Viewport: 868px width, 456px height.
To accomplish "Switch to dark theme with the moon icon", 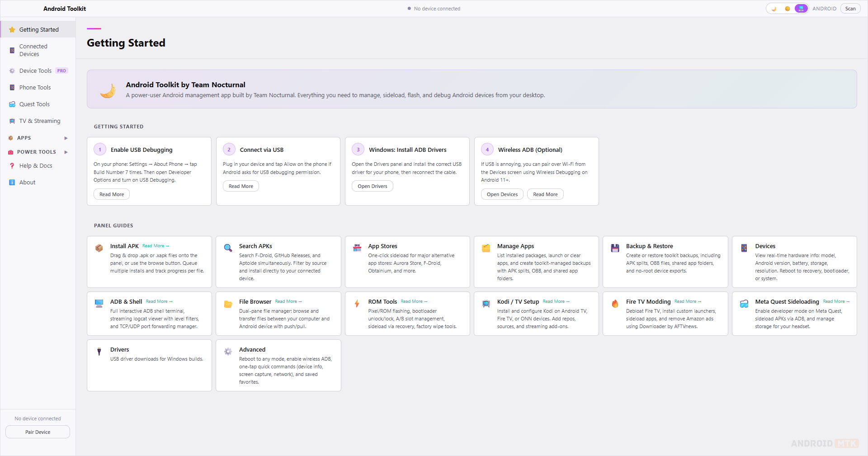I will 774,9.
